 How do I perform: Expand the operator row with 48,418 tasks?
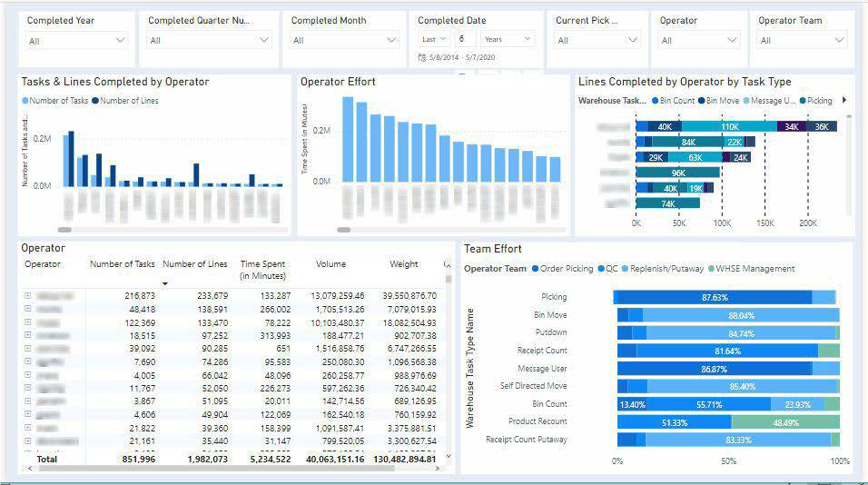pyautogui.click(x=27, y=309)
